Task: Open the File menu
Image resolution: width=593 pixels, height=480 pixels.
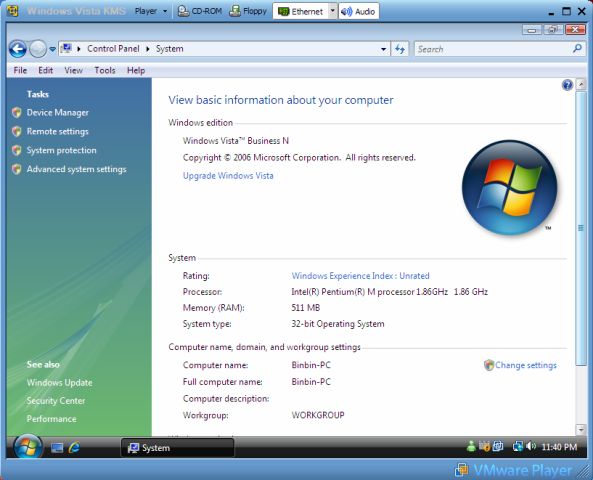Action: point(20,70)
